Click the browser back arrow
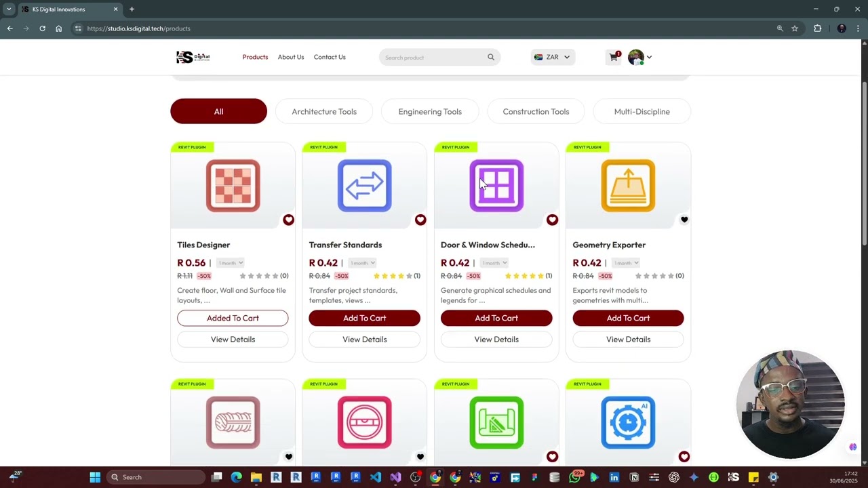 [x=9, y=28]
